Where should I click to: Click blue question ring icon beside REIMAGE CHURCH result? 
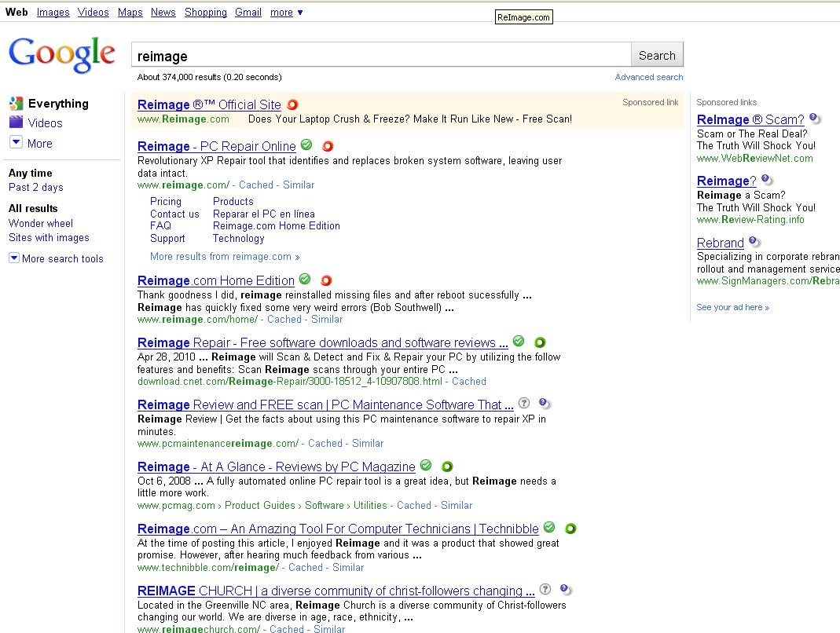(x=566, y=590)
